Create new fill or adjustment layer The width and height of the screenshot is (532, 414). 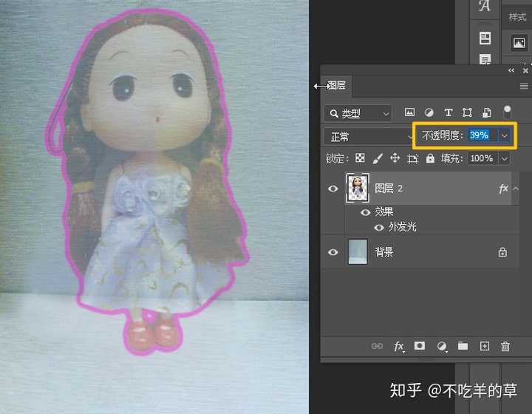point(442,347)
